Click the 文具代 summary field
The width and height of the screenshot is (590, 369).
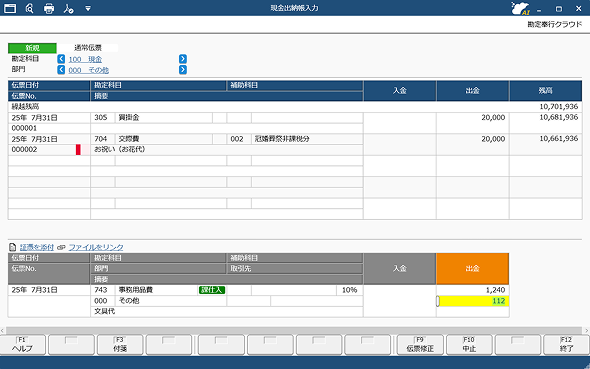click(227, 311)
